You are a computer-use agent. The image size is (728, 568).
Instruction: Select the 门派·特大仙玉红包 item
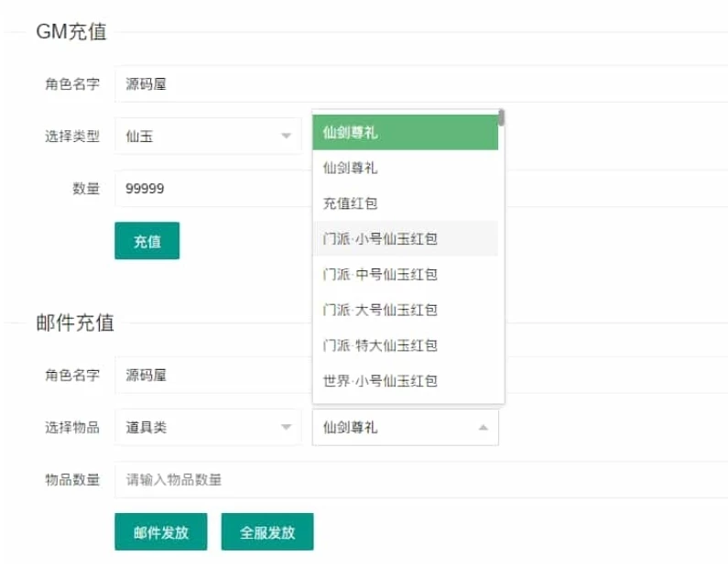coord(405,345)
